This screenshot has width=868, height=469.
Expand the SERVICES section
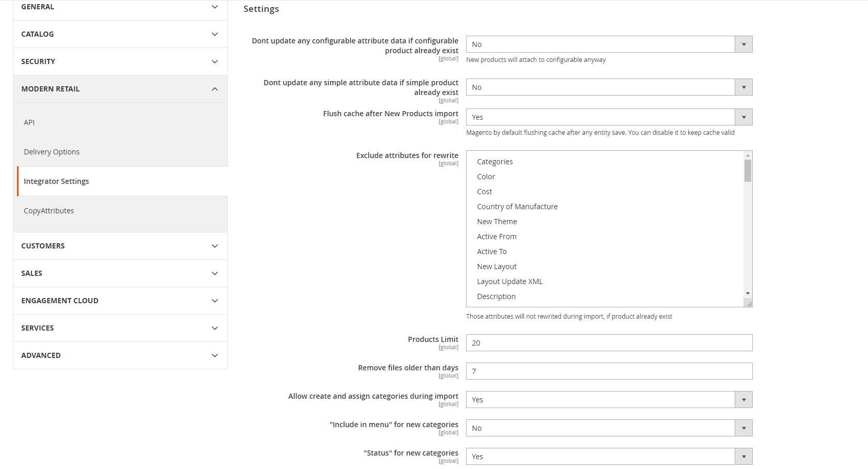[x=120, y=328]
